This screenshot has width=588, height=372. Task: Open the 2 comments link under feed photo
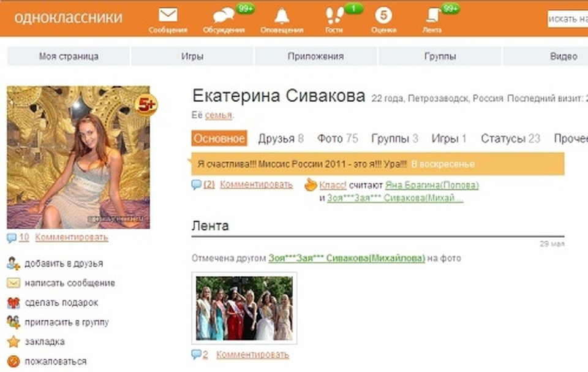click(x=205, y=354)
